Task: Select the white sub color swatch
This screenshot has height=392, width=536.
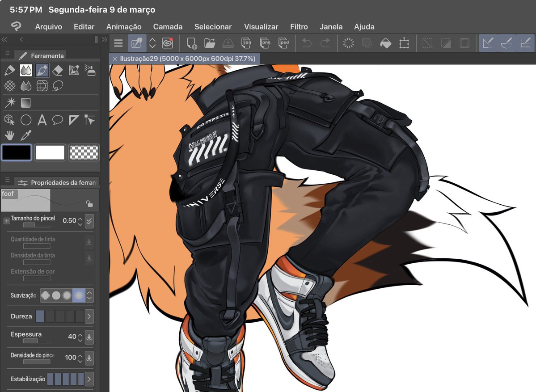Action: [50, 152]
